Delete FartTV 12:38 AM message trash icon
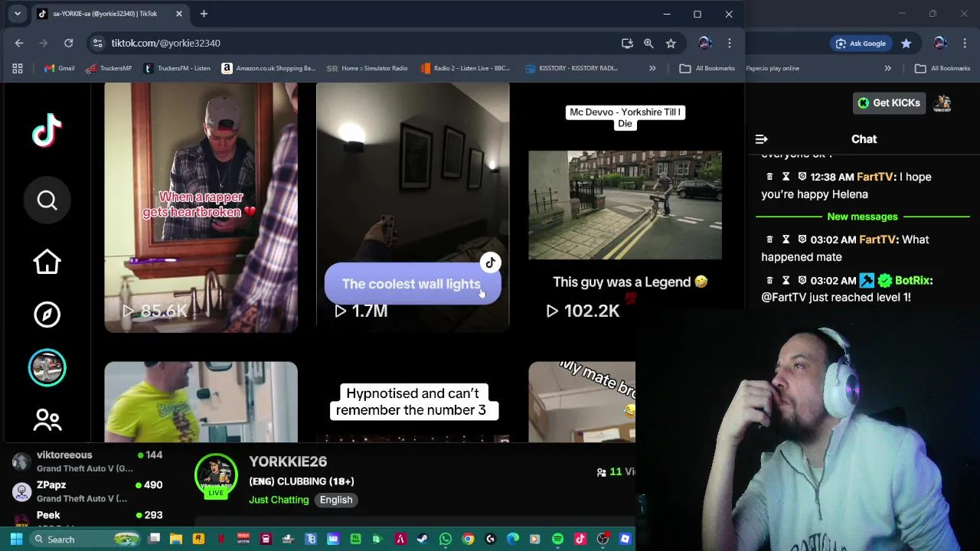The image size is (980, 551). click(769, 177)
